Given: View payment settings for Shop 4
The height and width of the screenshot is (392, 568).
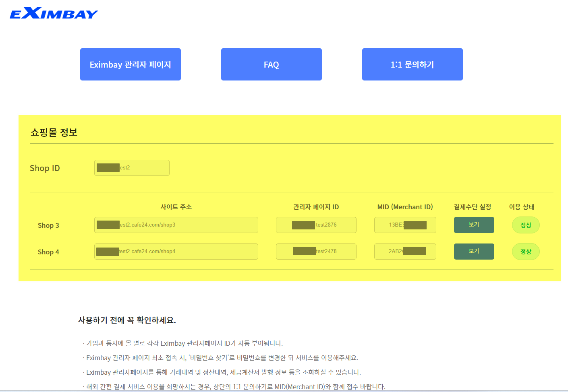Looking at the screenshot, I should pyautogui.click(x=474, y=252).
